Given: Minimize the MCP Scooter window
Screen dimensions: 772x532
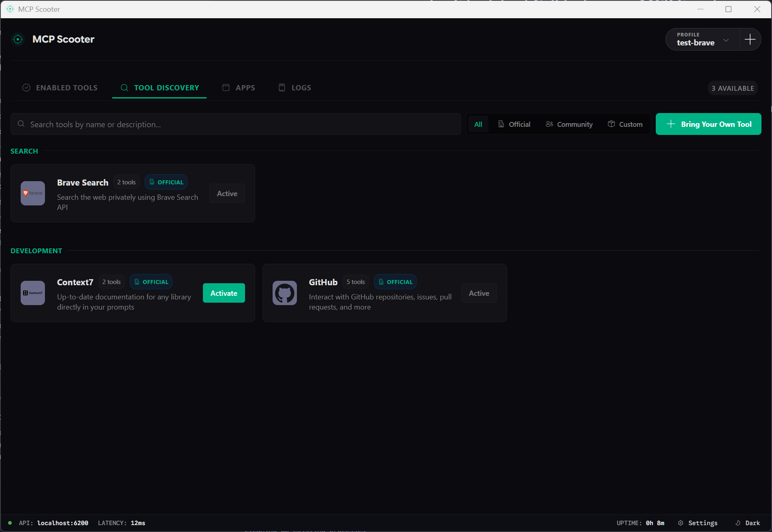Looking at the screenshot, I should coord(700,9).
